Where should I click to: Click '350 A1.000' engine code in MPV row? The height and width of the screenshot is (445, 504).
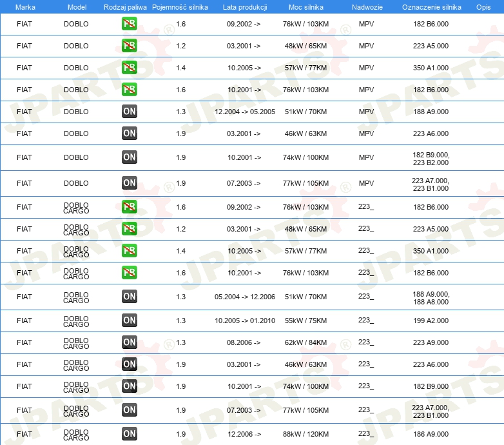(431, 68)
